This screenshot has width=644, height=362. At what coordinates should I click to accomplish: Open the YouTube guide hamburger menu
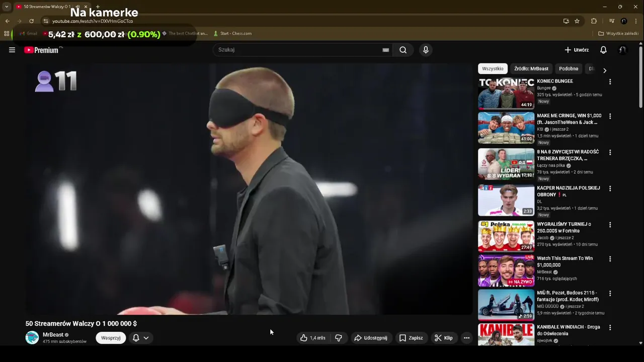[x=12, y=50]
